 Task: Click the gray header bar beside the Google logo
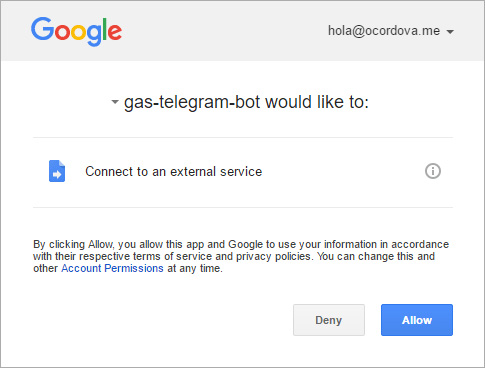pos(223,31)
